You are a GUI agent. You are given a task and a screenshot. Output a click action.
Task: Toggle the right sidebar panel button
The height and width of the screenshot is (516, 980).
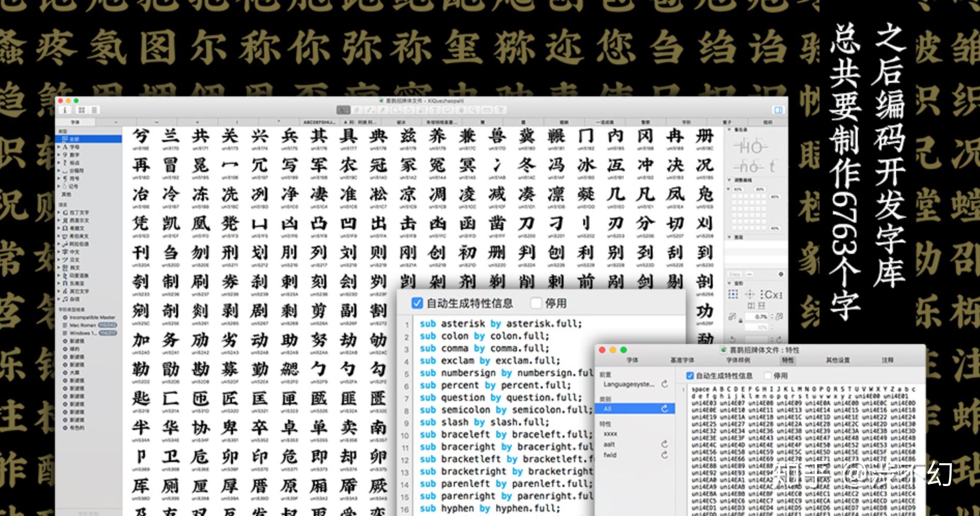[778, 110]
